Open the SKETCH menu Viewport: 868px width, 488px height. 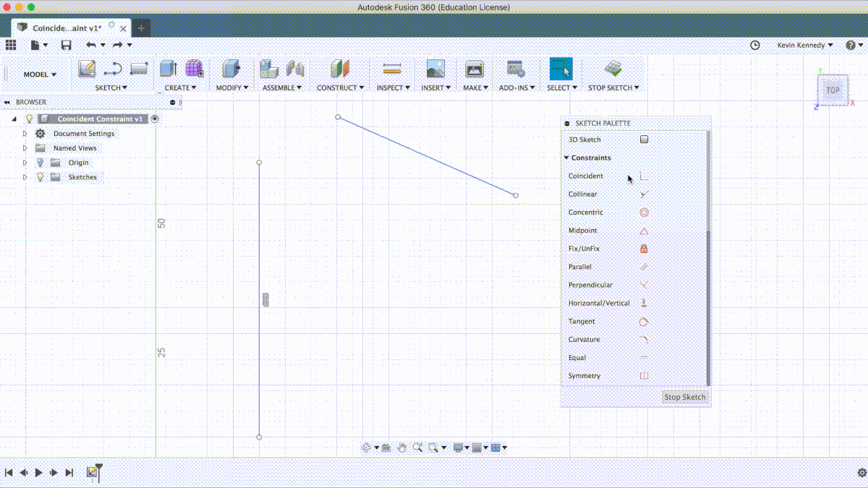coord(111,87)
